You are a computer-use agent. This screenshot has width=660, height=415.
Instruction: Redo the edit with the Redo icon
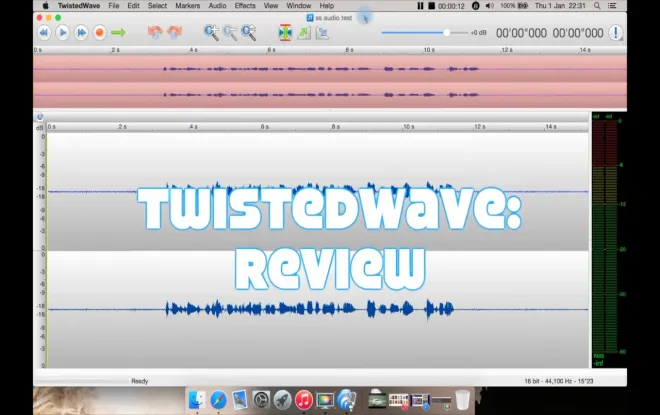(174, 32)
